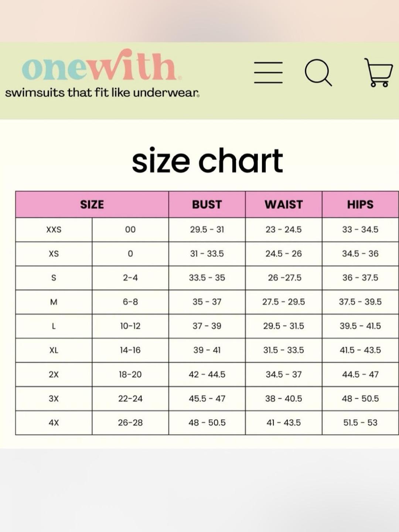
Task: Click the 6-8 numeric size cell
Action: click(130, 302)
